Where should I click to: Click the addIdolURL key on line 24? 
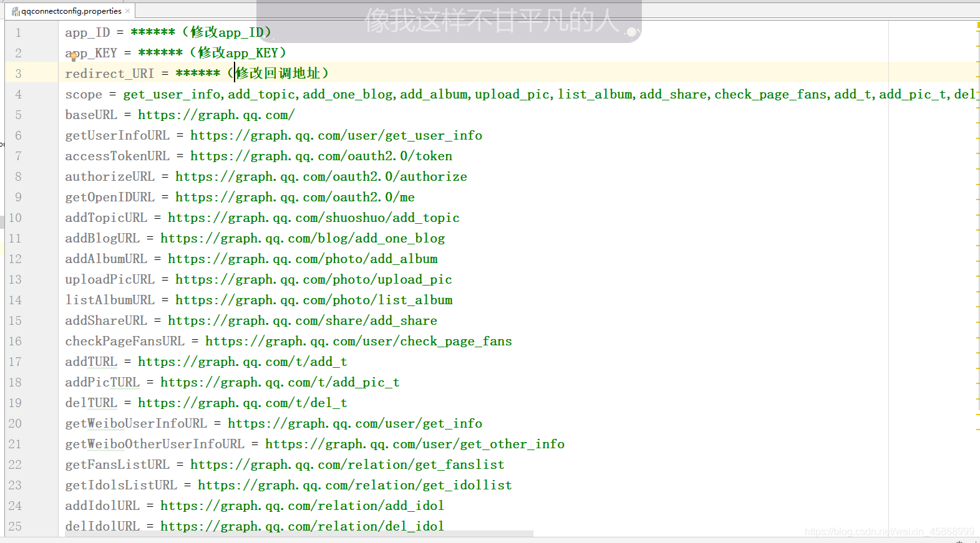pos(102,506)
